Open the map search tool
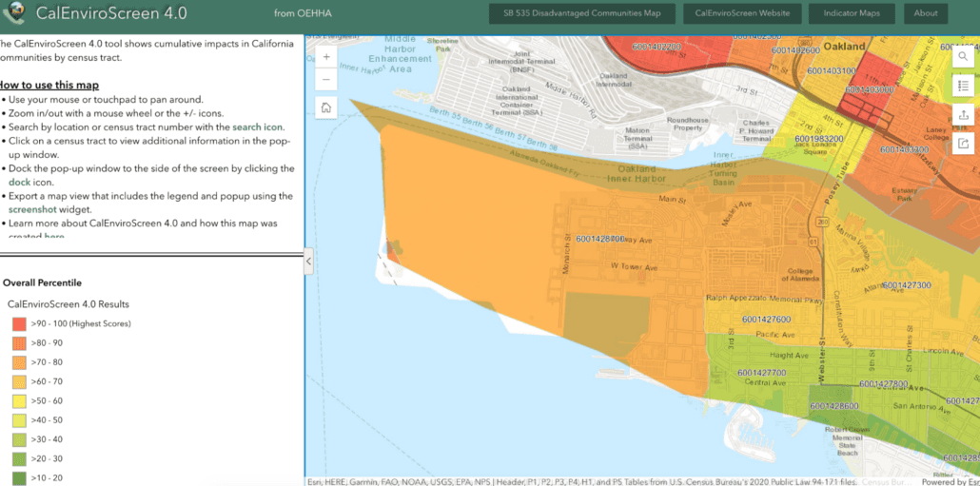This screenshot has width=980, height=486. [x=964, y=57]
